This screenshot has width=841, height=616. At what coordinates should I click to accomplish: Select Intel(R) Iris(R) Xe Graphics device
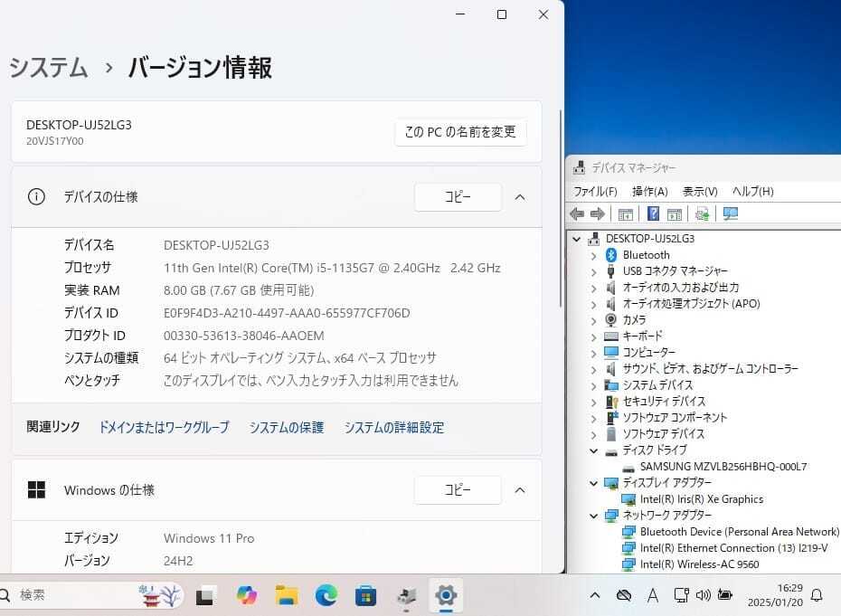701,499
